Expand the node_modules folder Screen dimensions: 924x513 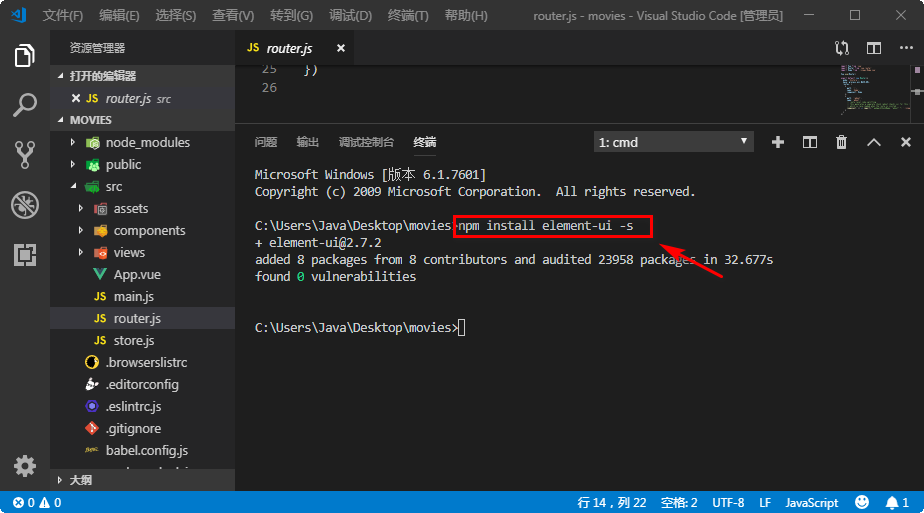(x=73, y=142)
